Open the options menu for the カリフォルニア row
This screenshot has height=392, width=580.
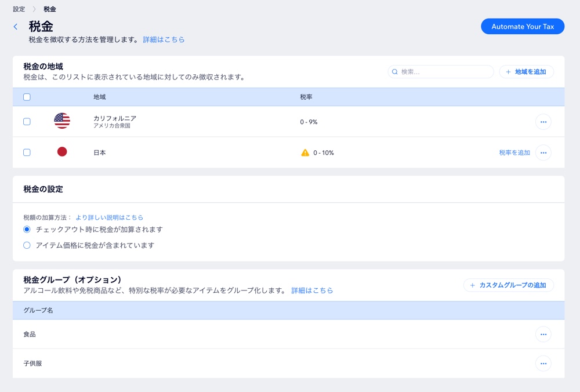click(543, 122)
